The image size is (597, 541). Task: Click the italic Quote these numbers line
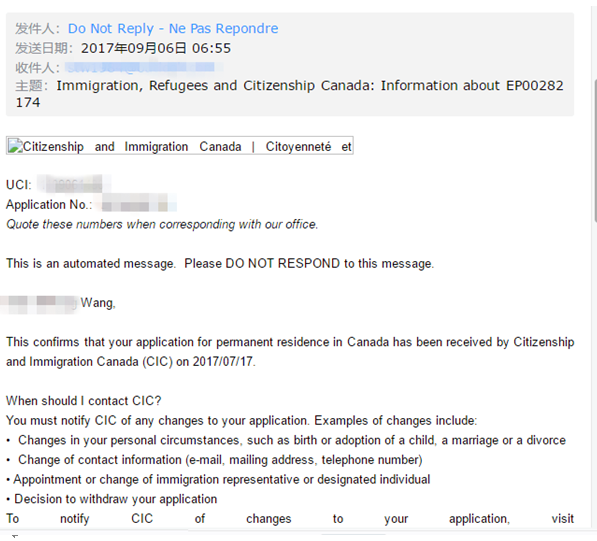pos(162,224)
